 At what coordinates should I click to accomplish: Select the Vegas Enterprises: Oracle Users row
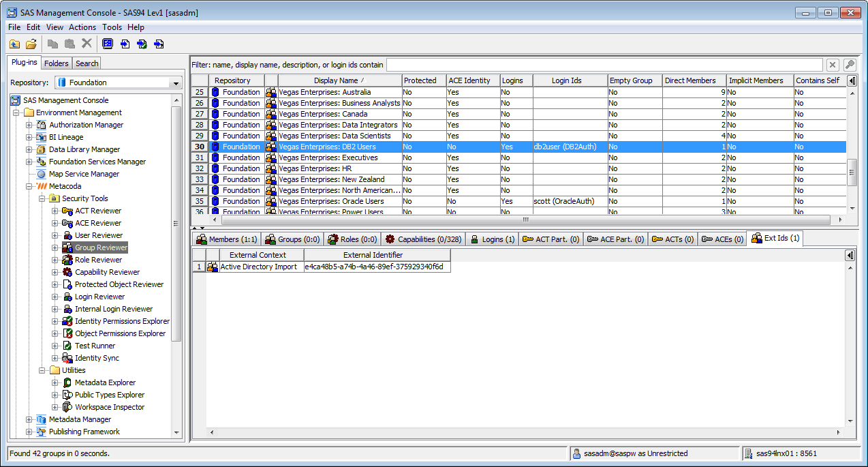point(518,201)
